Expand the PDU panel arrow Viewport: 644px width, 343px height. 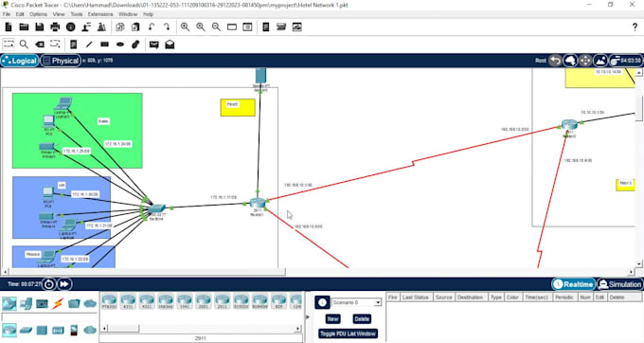[x=308, y=316]
